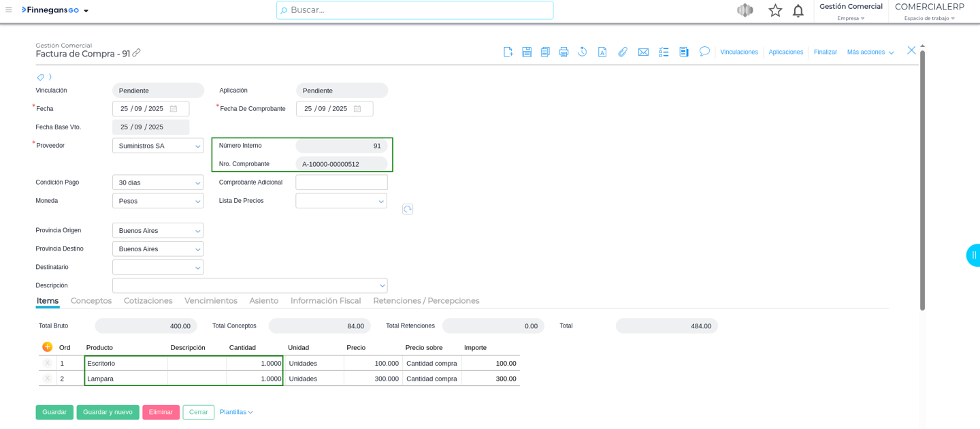This screenshot has width=980, height=429.
Task: Focus the Buscar search field
Action: pos(415,10)
